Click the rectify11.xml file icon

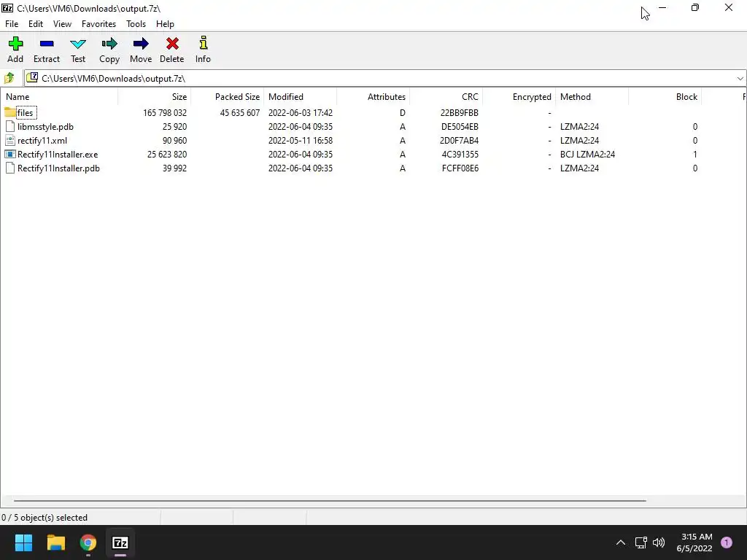coord(10,141)
